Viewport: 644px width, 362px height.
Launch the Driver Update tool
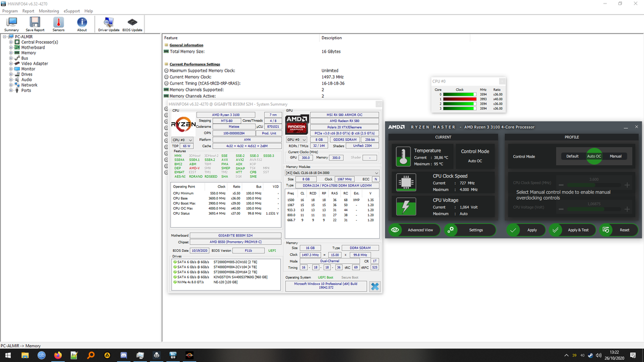tap(109, 24)
